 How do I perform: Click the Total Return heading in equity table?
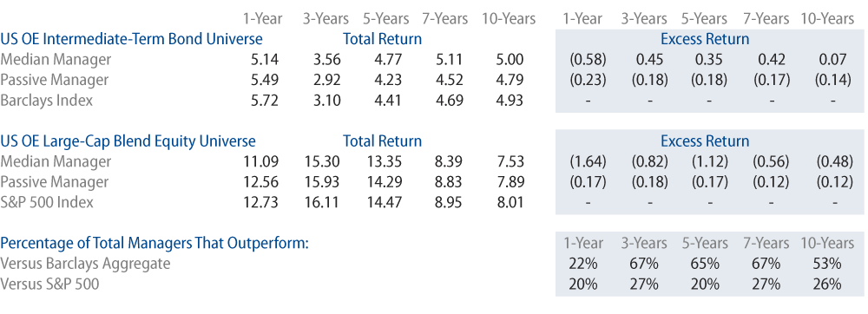382,141
